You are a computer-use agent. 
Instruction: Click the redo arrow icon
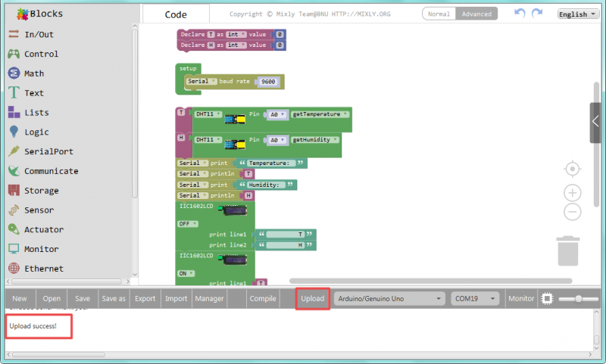(x=537, y=14)
